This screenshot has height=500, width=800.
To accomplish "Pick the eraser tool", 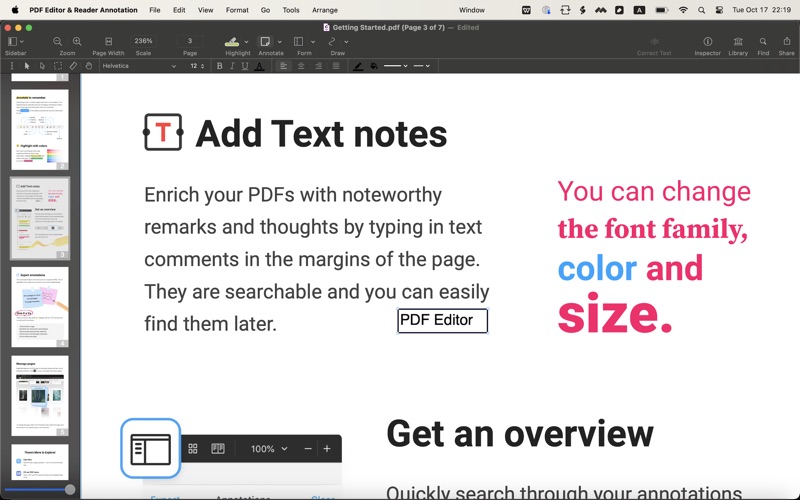I will (73, 66).
